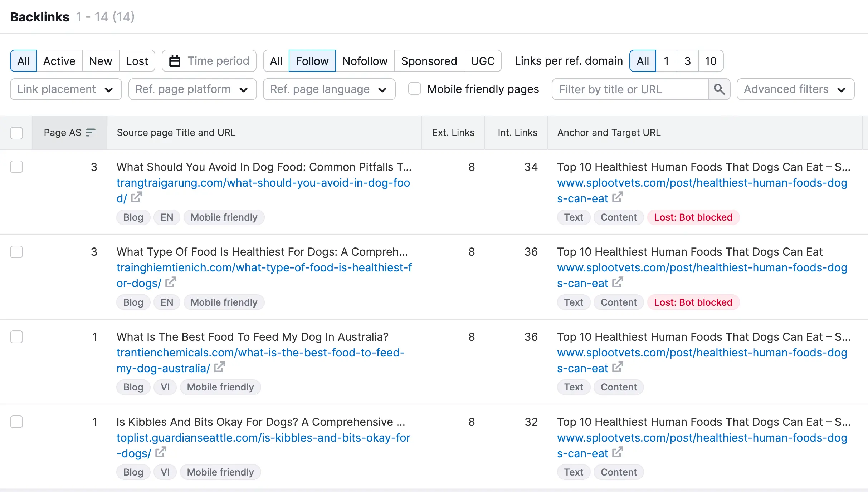868x492 pixels.
Task: Set links per ref. domain to 10
Action: coord(710,61)
